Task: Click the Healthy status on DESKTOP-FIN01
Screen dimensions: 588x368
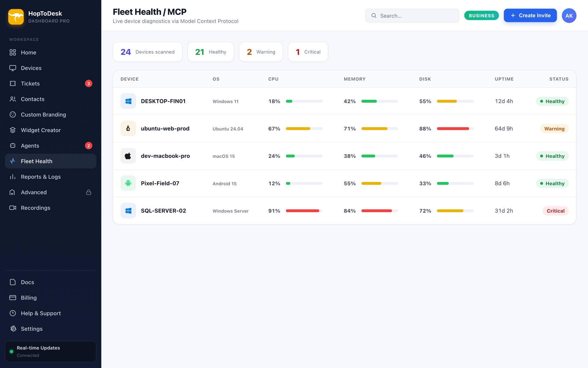Action: 552,101
